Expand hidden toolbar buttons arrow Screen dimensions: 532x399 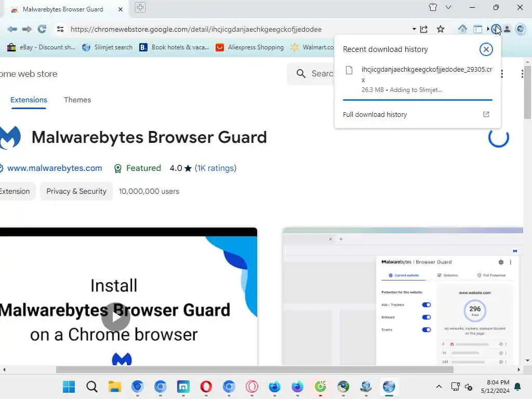[488, 29]
